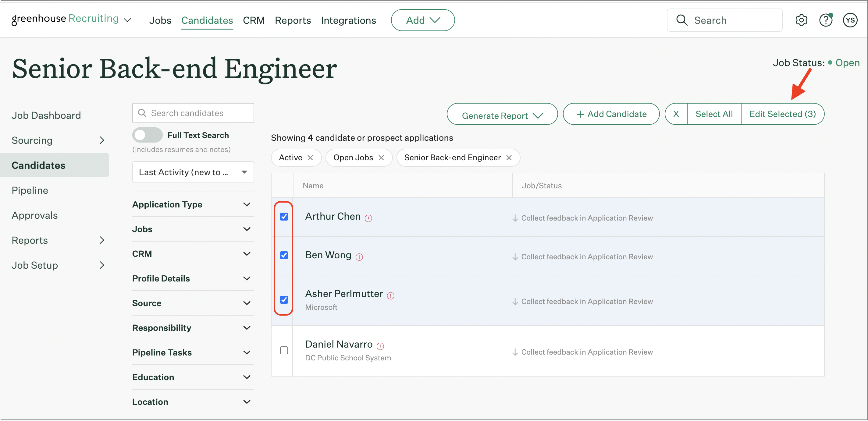This screenshot has height=421, width=868.
Task: Enable the Full Text Search toggle
Action: [x=147, y=135]
